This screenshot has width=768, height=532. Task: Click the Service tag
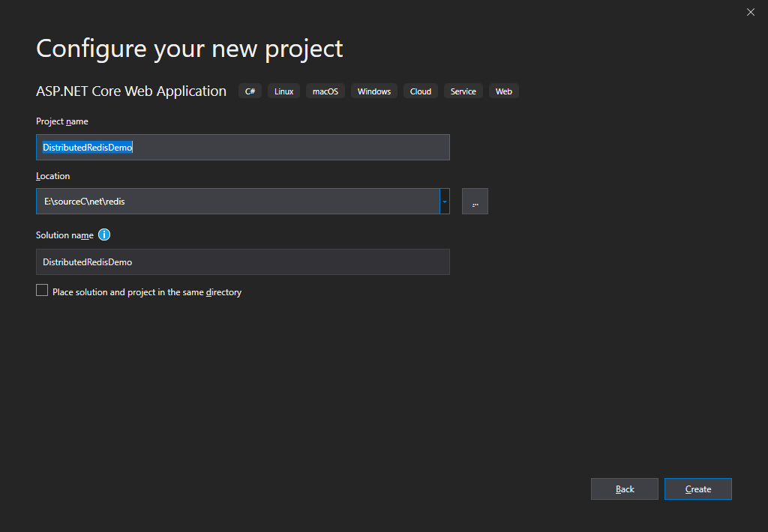(463, 91)
